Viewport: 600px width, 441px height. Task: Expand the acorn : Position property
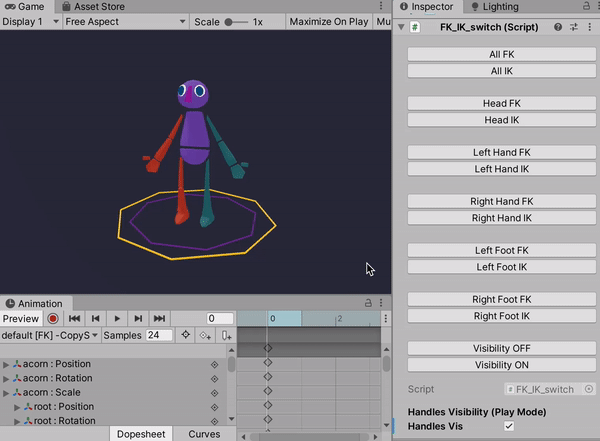(x=7, y=364)
